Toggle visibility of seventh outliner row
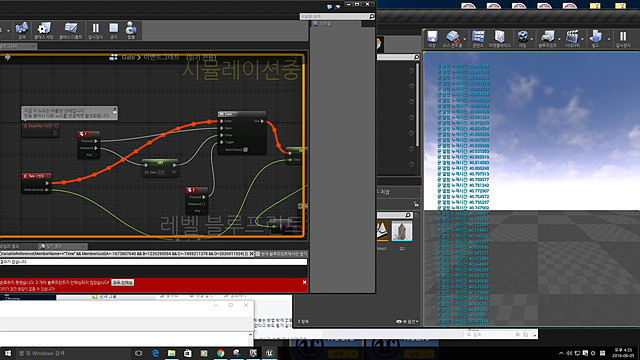 [411, 164]
